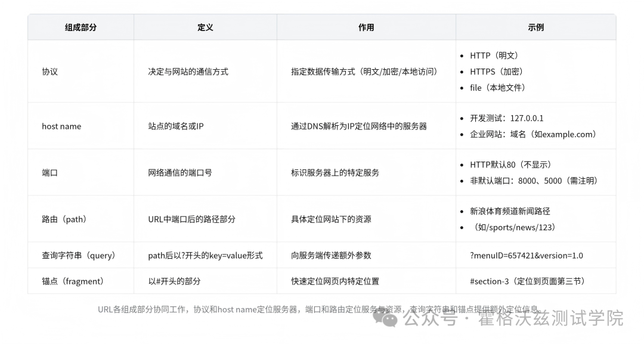The height and width of the screenshot is (344, 644).
Task: Select the 端口 cell
Action: [48, 173]
